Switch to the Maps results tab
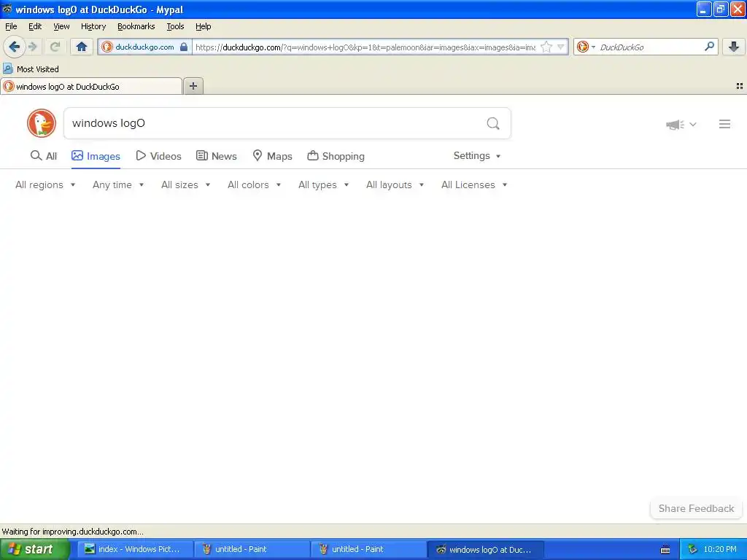The height and width of the screenshot is (560, 747). (272, 156)
